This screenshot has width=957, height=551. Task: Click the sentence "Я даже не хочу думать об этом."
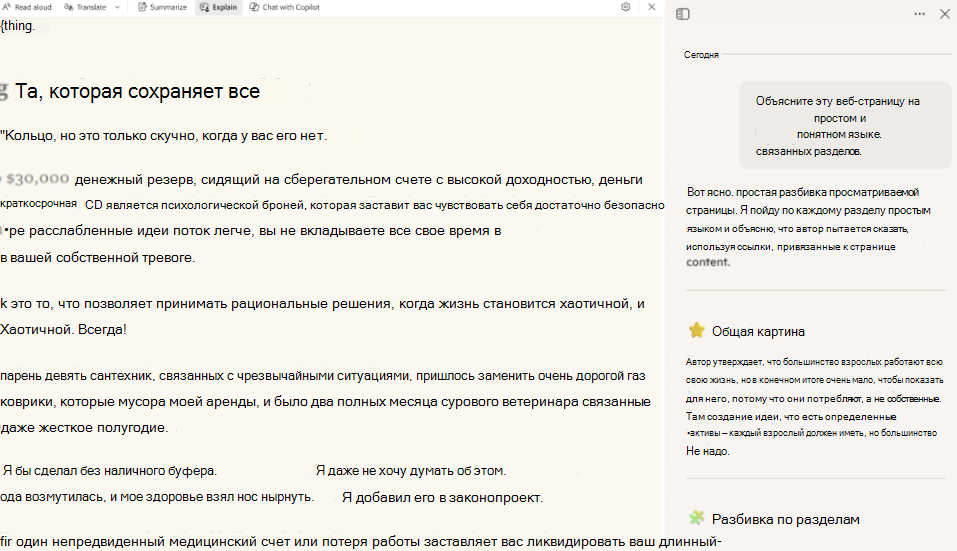(411, 470)
